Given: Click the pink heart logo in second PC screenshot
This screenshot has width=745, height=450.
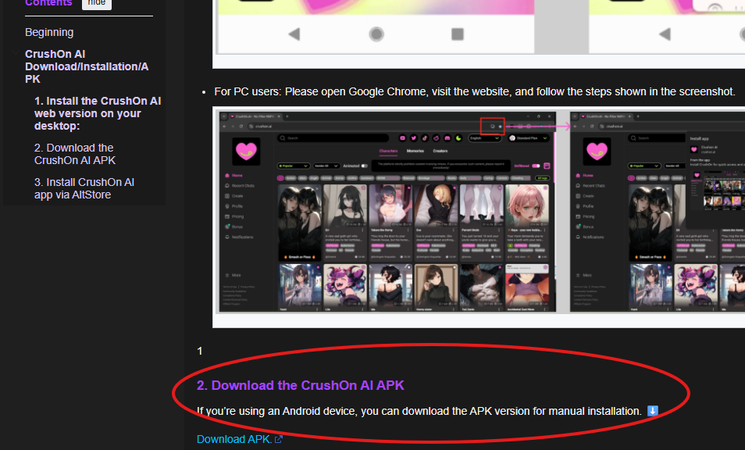Looking at the screenshot, I should (x=597, y=151).
